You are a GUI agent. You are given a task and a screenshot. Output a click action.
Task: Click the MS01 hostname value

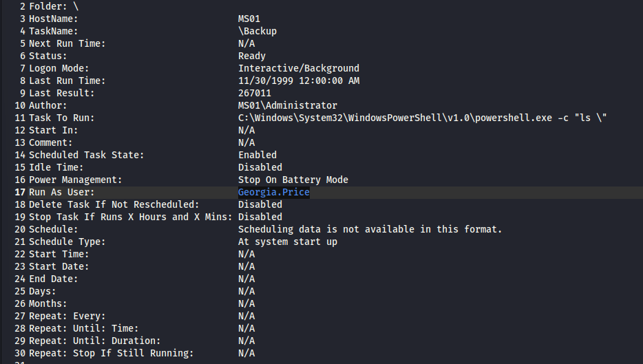point(249,19)
